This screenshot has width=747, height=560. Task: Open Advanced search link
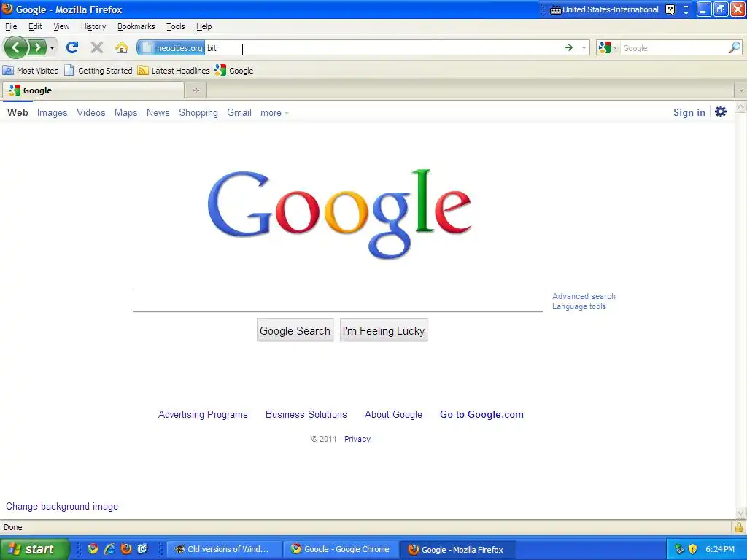click(x=584, y=296)
